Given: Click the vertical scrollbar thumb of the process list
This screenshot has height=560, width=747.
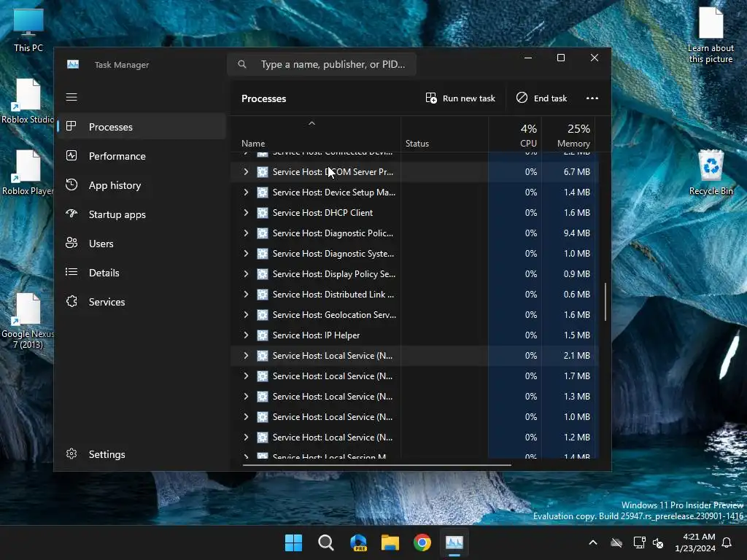Looking at the screenshot, I should click(x=605, y=302).
